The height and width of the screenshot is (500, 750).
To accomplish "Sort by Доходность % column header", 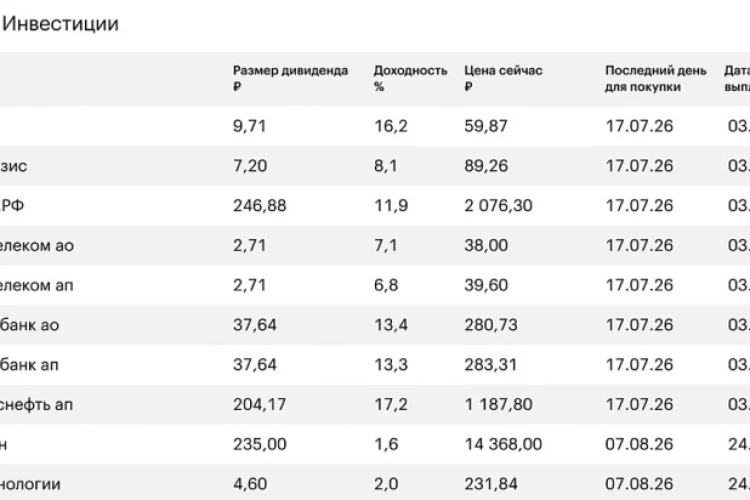I will click(x=410, y=78).
